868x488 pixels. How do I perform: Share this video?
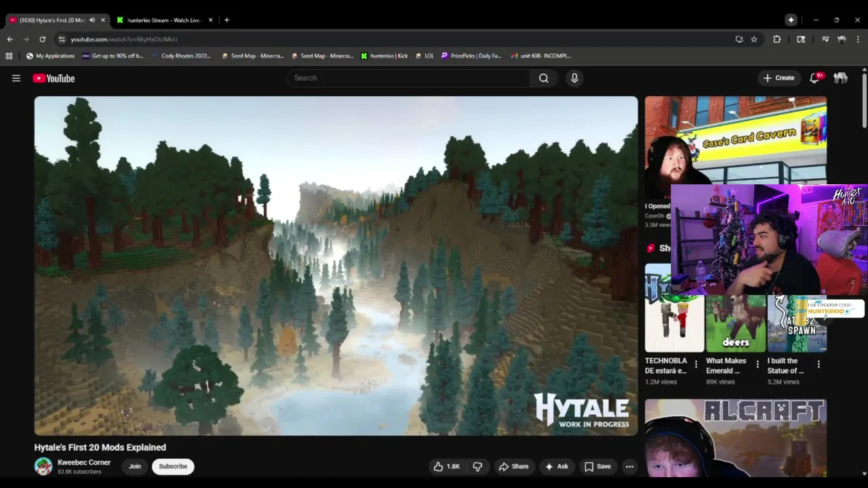[513, 466]
